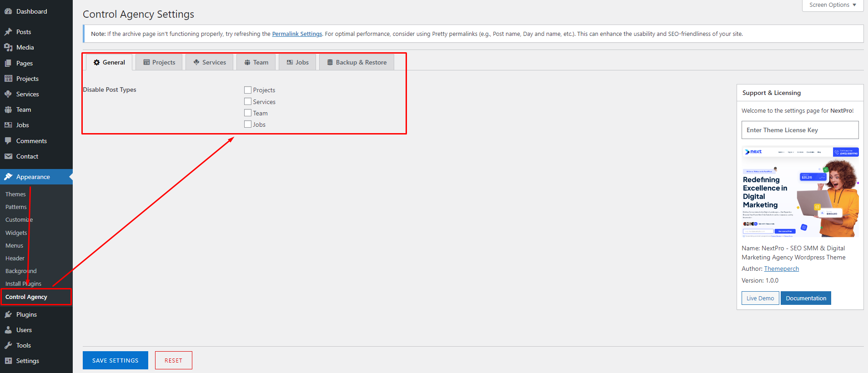Click the icon on the Jobs tab
868x373 pixels.
[x=290, y=62]
